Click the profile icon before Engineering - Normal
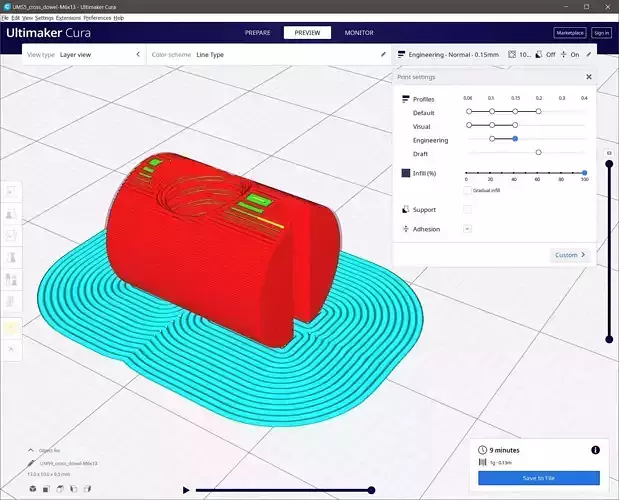This screenshot has width=619, height=500. (401, 54)
